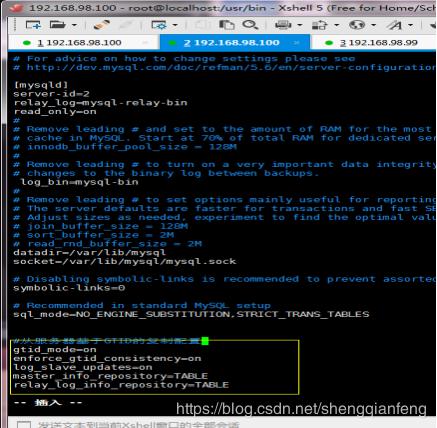Click the New session icon
The height and width of the screenshot is (428, 437).
tap(33, 25)
